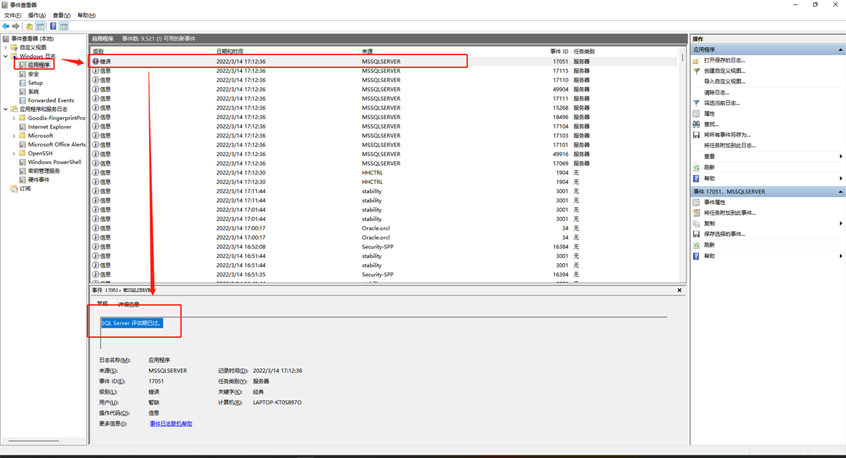Select the 系统 log in the tree
The image size is (846, 458).
pos(33,92)
